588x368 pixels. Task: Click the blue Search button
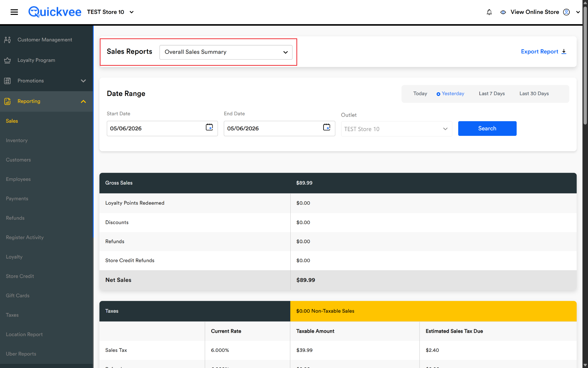pyautogui.click(x=487, y=128)
